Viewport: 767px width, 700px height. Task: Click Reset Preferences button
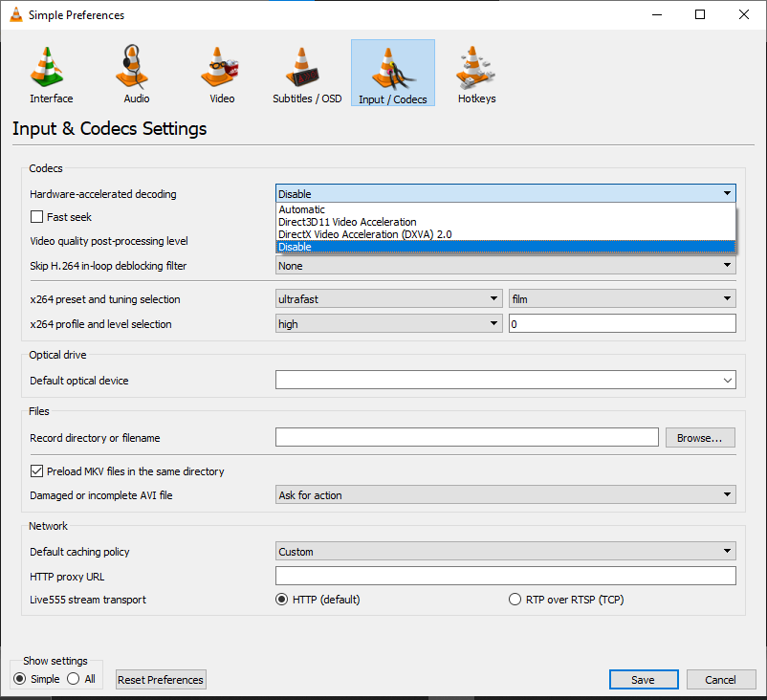[161, 680]
